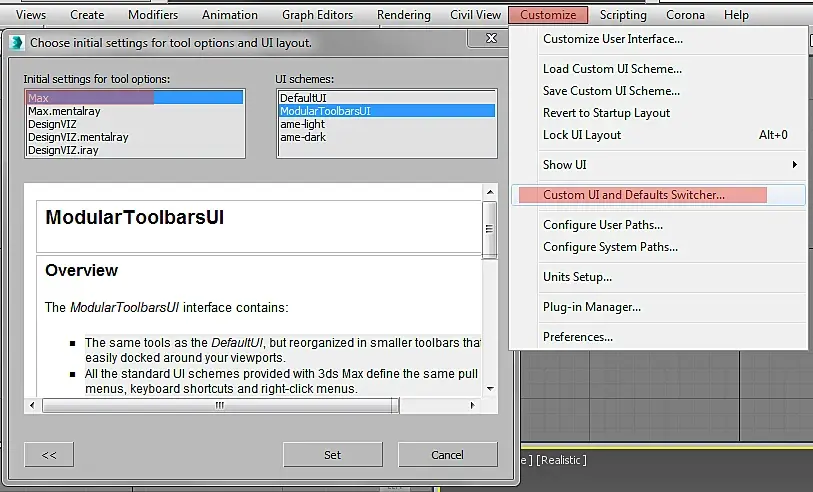The width and height of the screenshot is (813, 492).
Task: Select ame-dark UI scheme
Action: click(x=387, y=137)
